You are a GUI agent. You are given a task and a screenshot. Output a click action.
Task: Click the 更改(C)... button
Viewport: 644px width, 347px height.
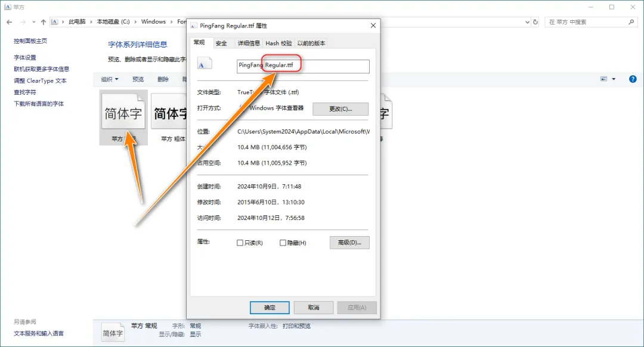pyautogui.click(x=340, y=109)
